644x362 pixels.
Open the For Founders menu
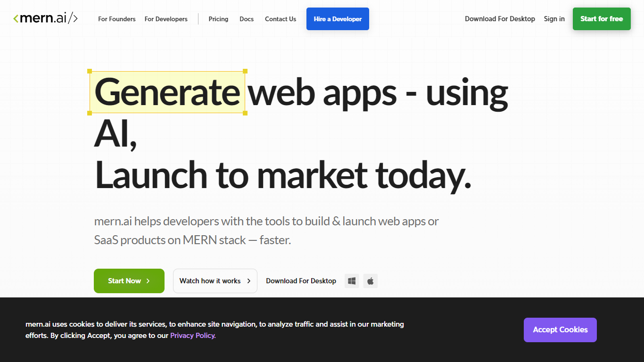pos(117,19)
